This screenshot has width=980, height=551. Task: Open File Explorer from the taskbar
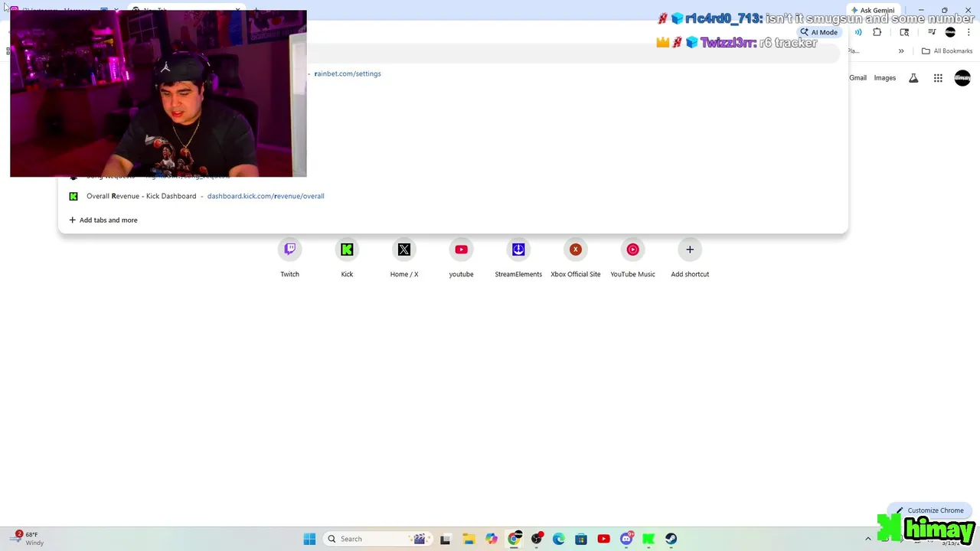tap(469, 539)
